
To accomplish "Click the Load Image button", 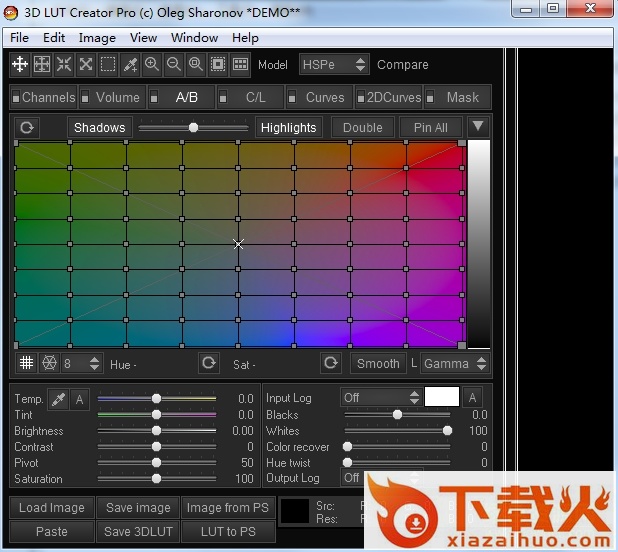I will [x=52, y=507].
